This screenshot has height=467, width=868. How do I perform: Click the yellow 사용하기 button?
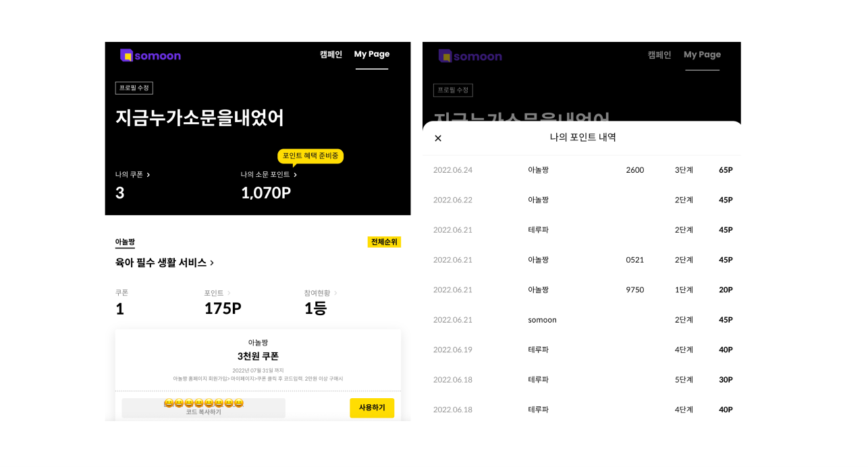click(372, 408)
